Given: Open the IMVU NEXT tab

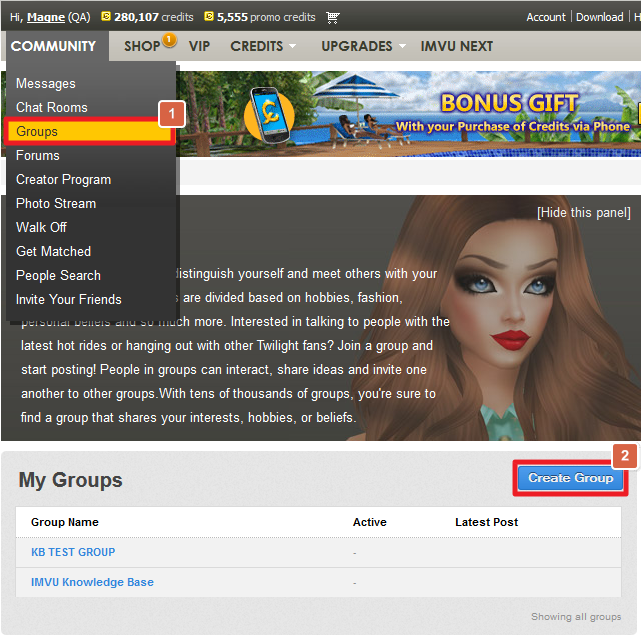Looking at the screenshot, I should click(456, 46).
